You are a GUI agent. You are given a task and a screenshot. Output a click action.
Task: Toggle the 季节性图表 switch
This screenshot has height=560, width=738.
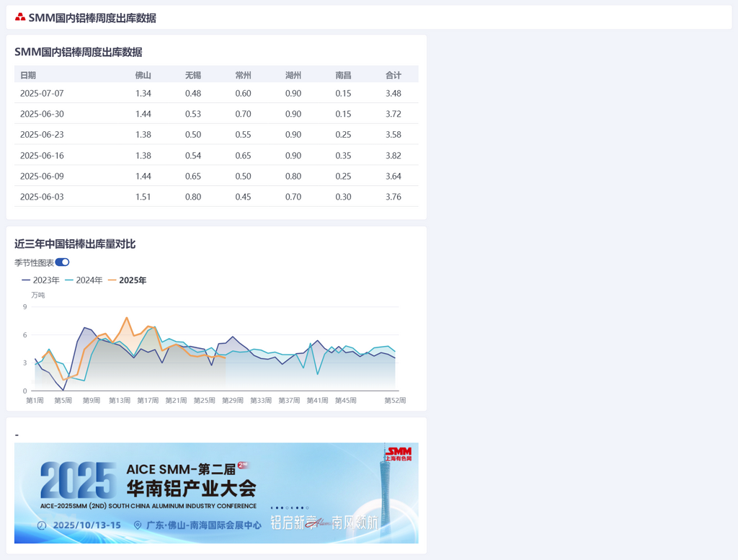(x=62, y=262)
